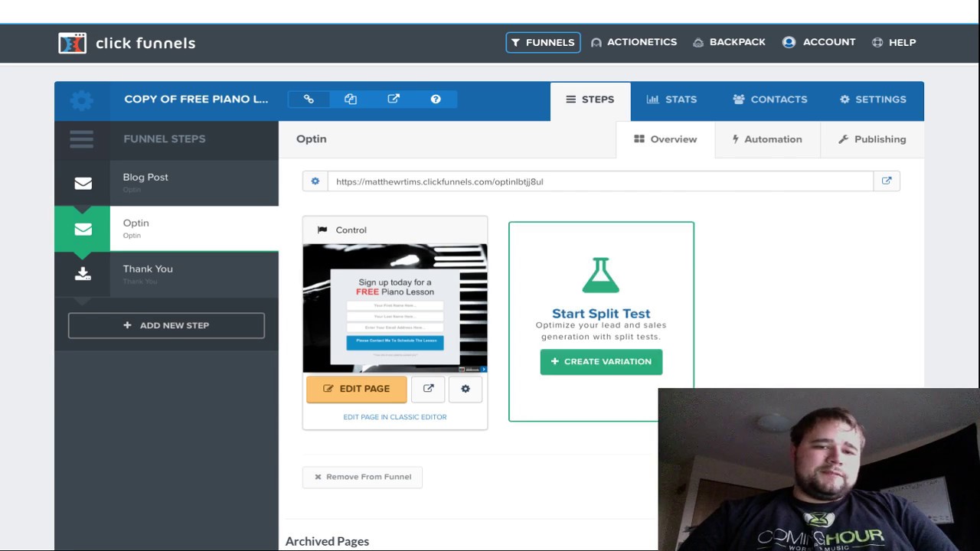Select the Overview sub-tab
This screenshot has height=551, width=980.
(x=665, y=139)
